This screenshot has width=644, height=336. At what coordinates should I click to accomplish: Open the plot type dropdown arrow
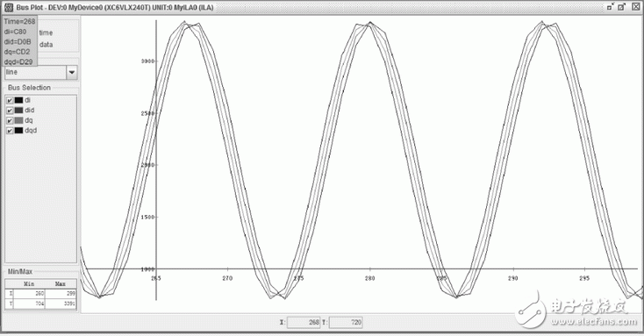(x=72, y=73)
